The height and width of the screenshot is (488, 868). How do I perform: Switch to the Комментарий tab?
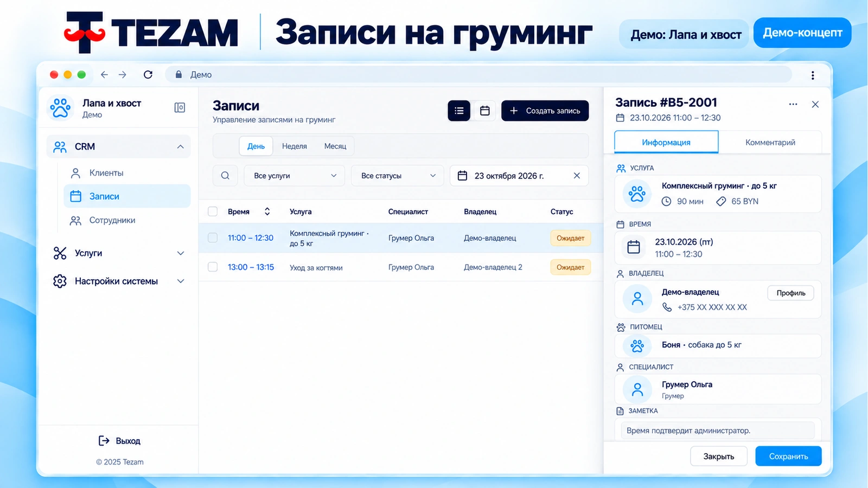point(770,142)
